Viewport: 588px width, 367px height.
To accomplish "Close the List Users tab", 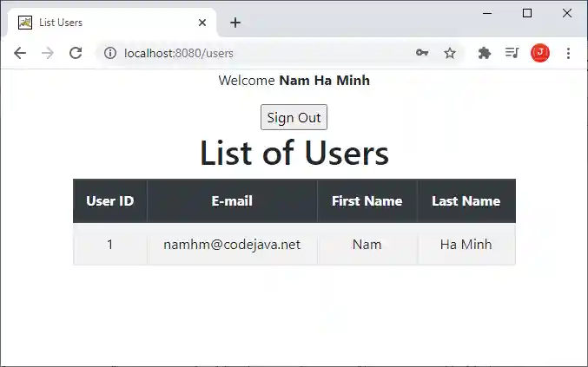I will pyautogui.click(x=202, y=23).
